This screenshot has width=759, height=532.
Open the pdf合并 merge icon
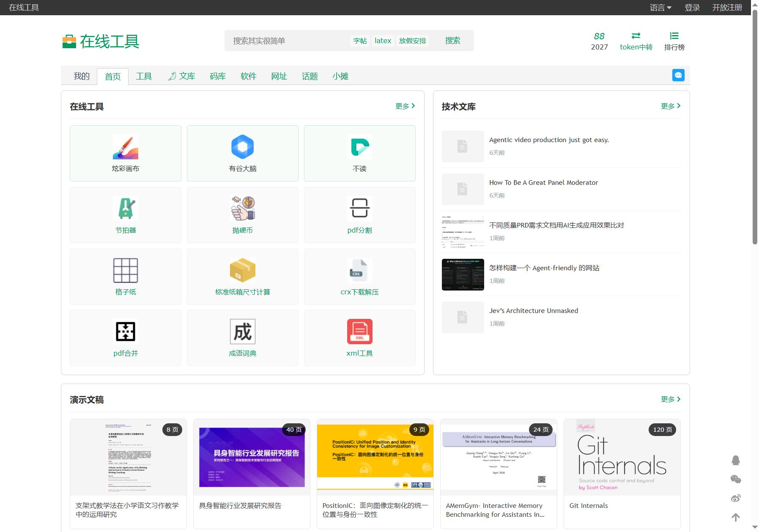point(126,332)
